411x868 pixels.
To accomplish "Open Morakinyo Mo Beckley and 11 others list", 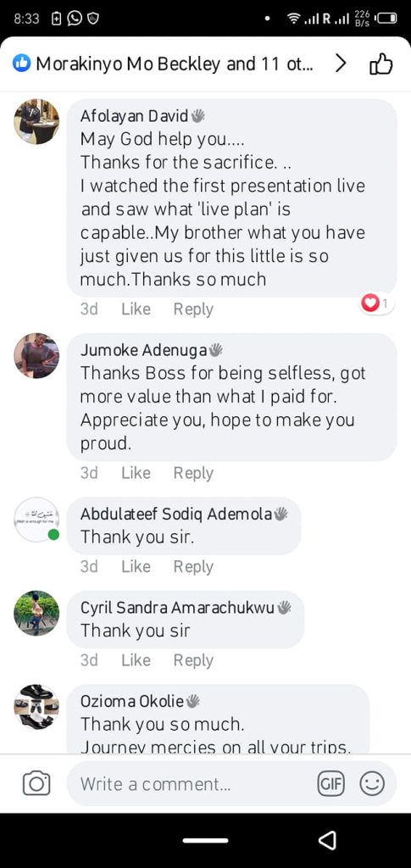I will pos(175,64).
